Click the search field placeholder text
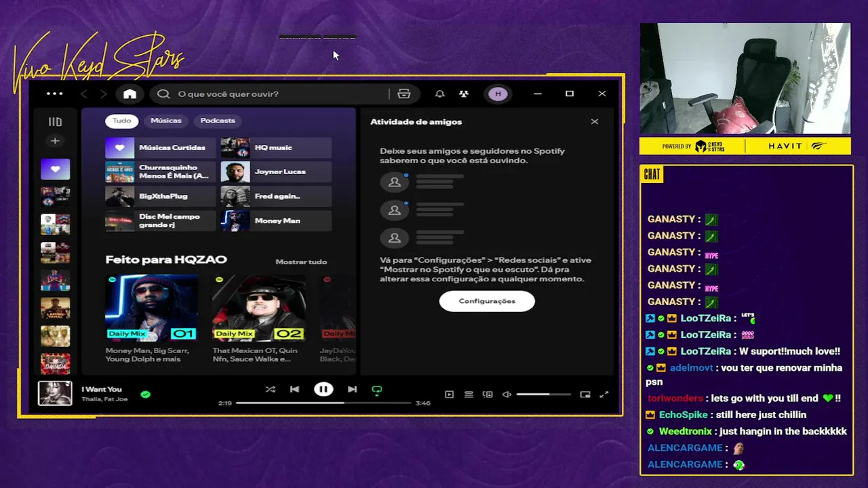The image size is (868, 488). (x=228, y=94)
